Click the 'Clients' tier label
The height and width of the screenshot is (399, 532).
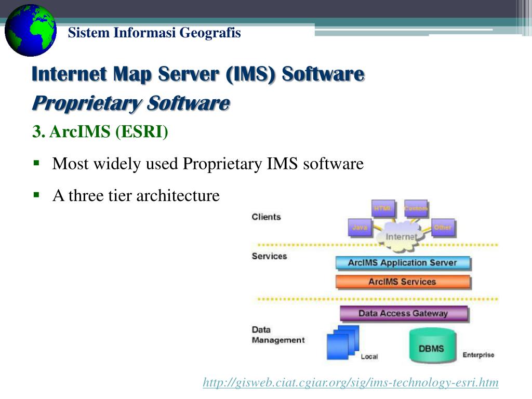pos(267,217)
